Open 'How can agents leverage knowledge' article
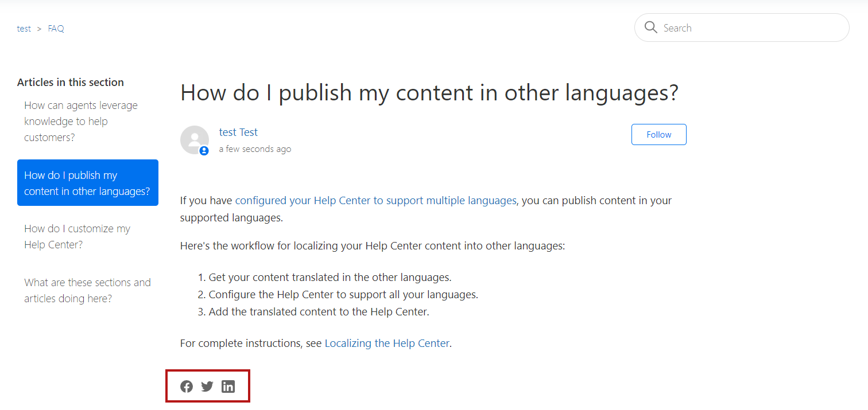The width and height of the screenshot is (868, 410). point(81,122)
